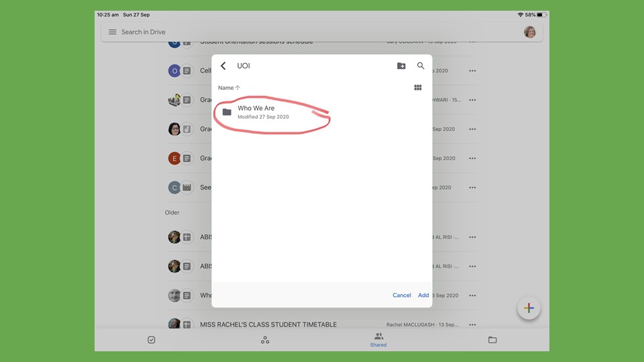The image size is (644, 362).
Task: Check the battery indicator in the status bar
Action: point(541,15)
